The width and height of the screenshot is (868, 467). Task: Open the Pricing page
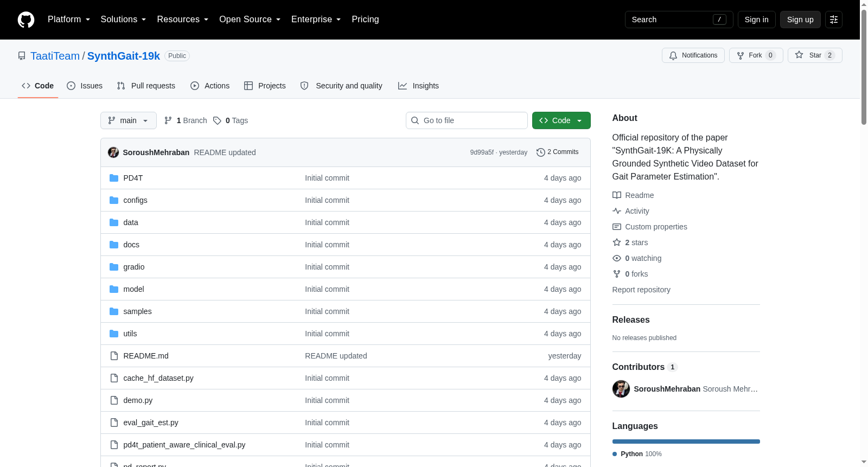click(x=366, y=20)
